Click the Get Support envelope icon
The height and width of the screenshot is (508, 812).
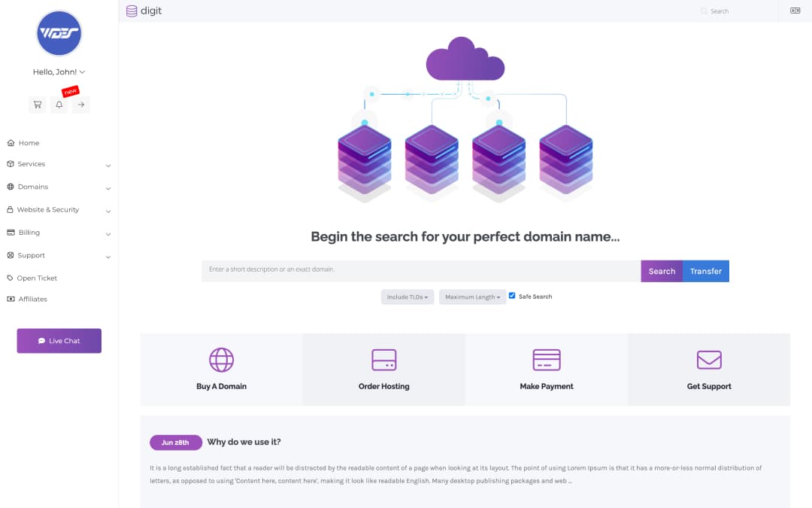[709, 360]
